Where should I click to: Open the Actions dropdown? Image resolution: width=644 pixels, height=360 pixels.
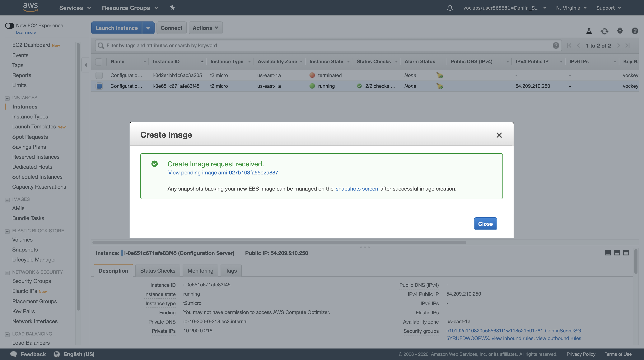pos(205,28)
